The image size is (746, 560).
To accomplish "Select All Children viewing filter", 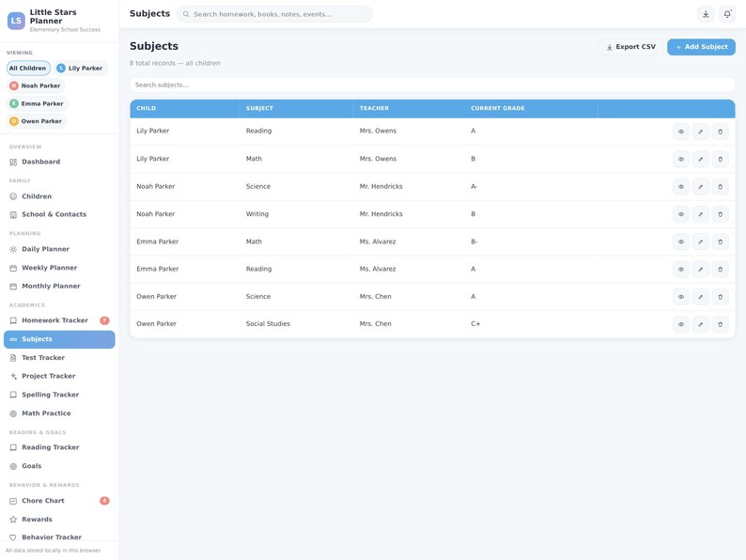I will point(28,68).
